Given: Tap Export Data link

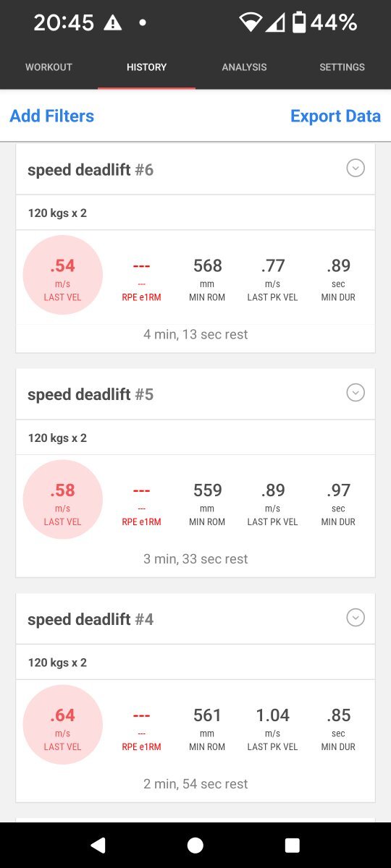Looking at the screenshot, I should [335, 116].
